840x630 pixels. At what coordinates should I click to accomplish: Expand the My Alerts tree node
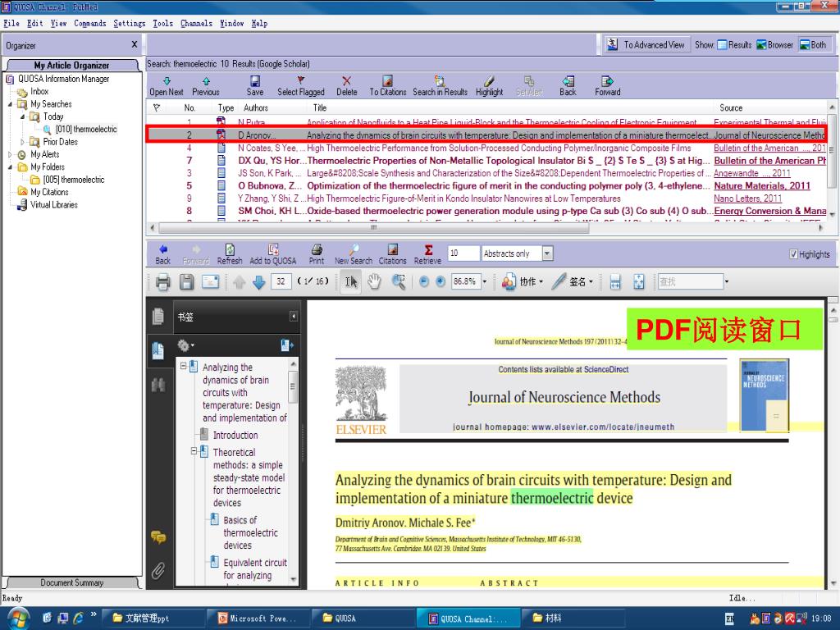tap(10, 154)
